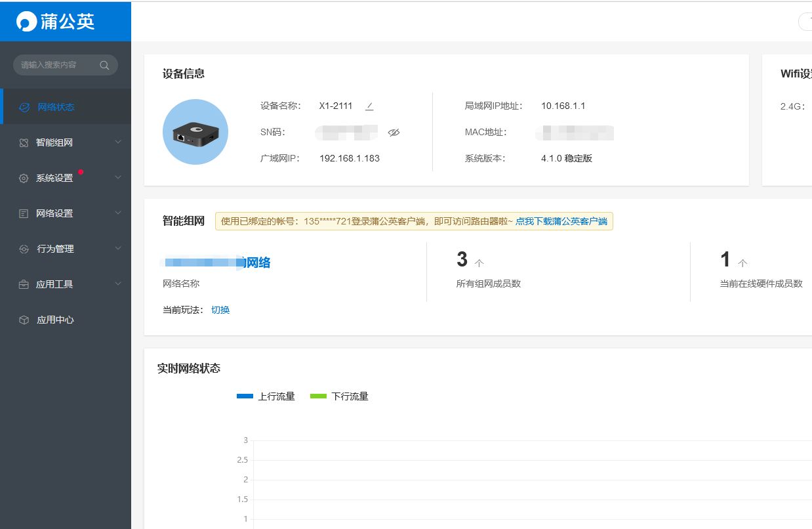
Task: Toggle SN码 visibility eye icon
Action: pos(394,132)
